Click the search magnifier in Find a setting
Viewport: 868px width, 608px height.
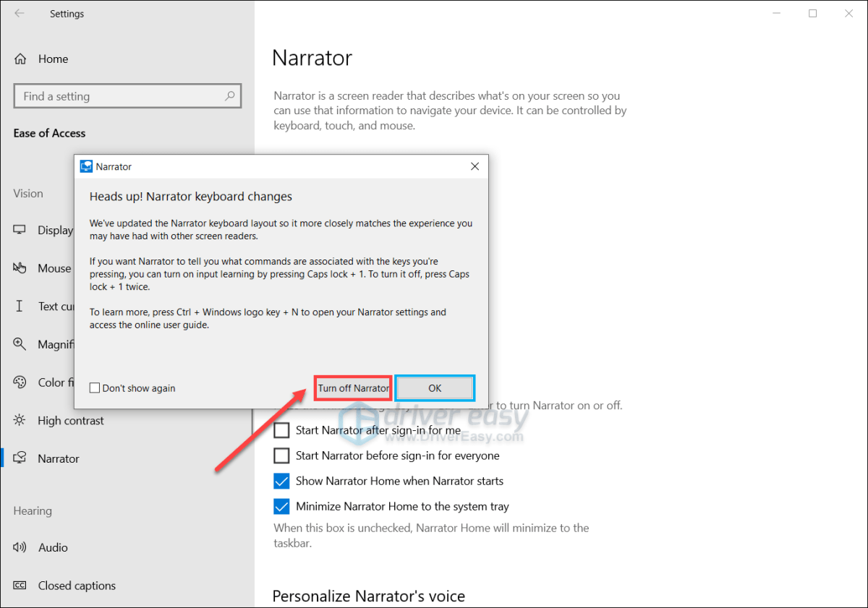click(229, 95)
